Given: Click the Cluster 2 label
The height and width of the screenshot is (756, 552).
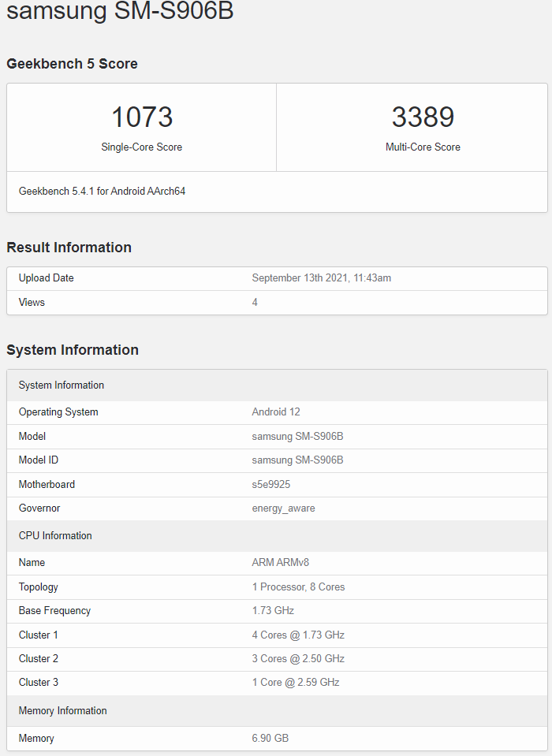Looking at the screenshot, I should point(39,658).
